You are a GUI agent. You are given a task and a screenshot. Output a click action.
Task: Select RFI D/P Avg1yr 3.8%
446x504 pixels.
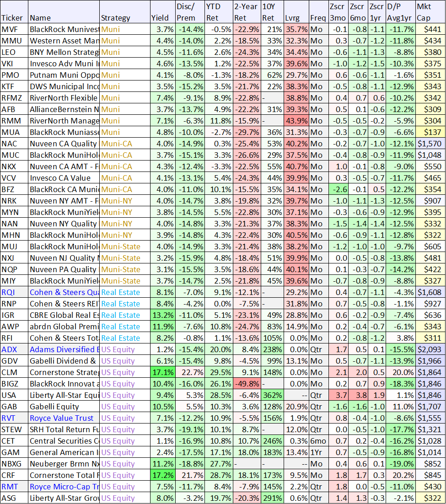pyautogui.click(x=400, y=338)
